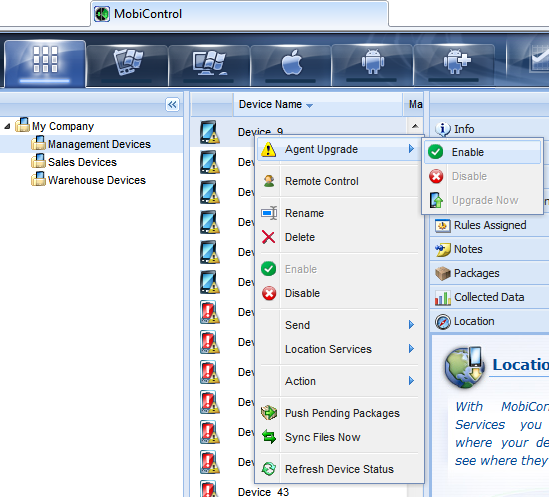Click the Device Name sort arrow

pos(309,105)
